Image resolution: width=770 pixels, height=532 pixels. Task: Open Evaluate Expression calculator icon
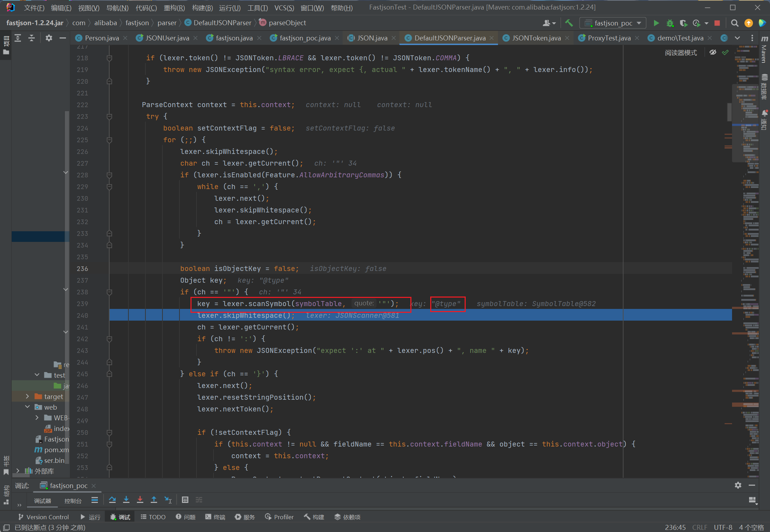pyautogui.click(x=185, y=500)
